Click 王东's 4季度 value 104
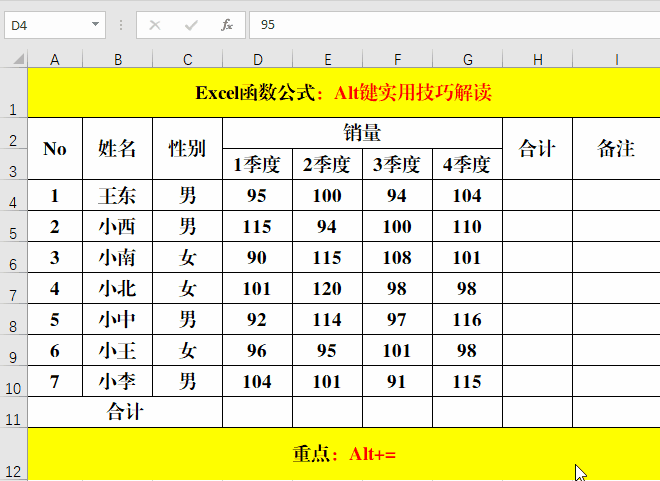Viewport: 660px width, 481px height. click(x=467, y=195)
